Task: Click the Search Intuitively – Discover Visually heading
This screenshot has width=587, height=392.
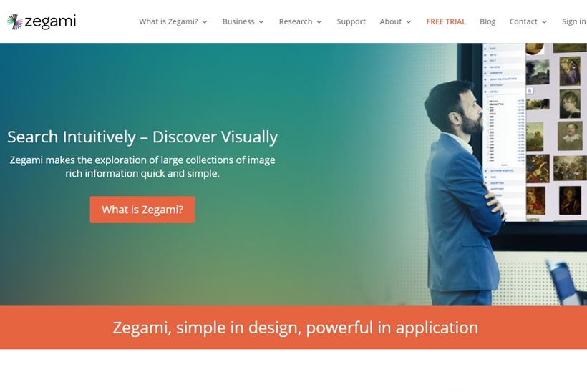Action: coord(142,137)
